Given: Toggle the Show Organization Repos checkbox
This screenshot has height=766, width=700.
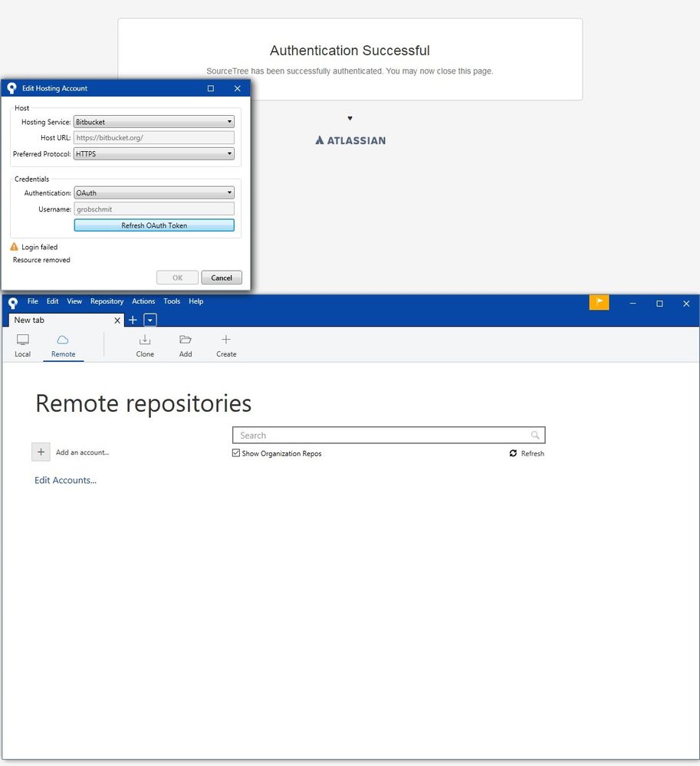Looking at the screenshot, I should pos(236,453).
